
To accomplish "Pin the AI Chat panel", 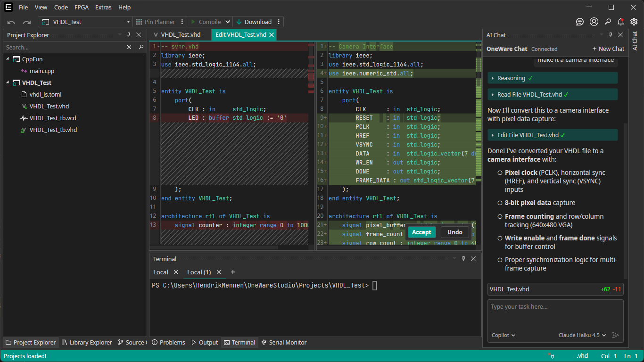I will click(611, 35).
